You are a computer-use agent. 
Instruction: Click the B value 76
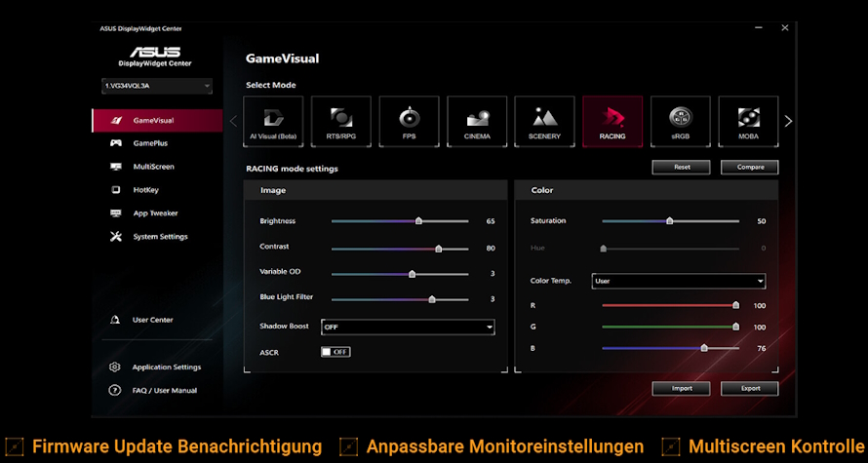tap(761, 349)
